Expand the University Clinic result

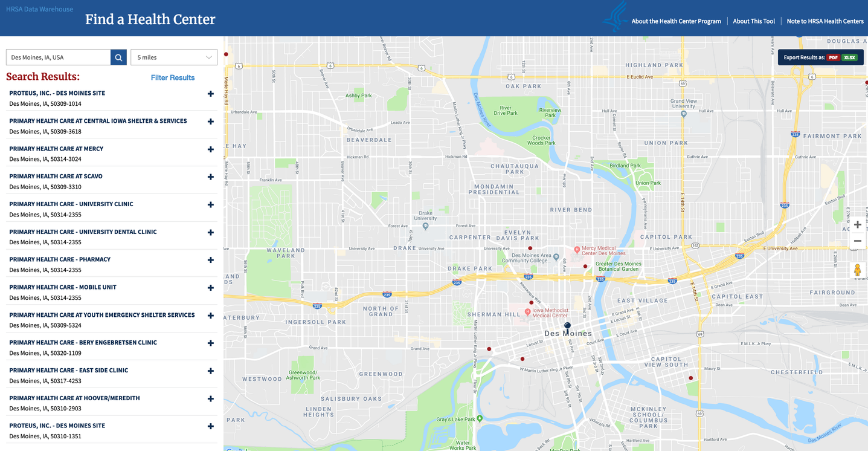click(x=210, y=205)
